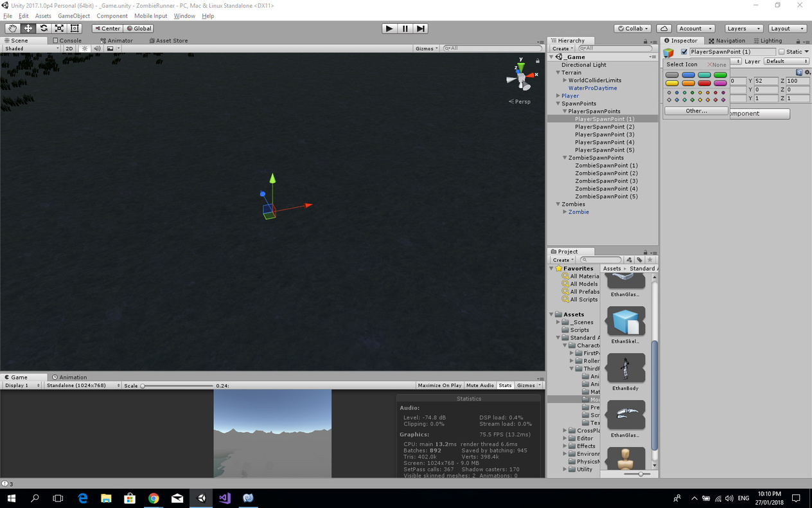This screenshot has width=812, height=508.
Task: Adjust the Game view Scale slider
Action: (x=177, y=386)
